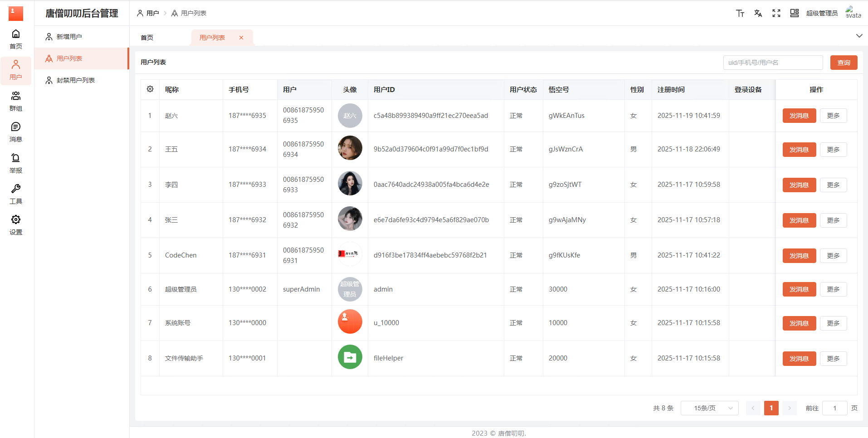
Task: Toggle fullscreen mode icon
Action: 776,13
